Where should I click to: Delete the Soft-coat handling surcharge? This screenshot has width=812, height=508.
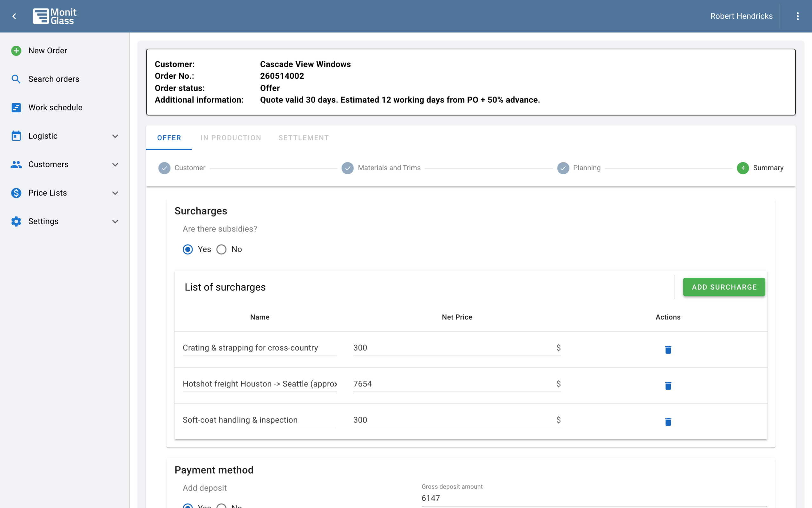668,421
